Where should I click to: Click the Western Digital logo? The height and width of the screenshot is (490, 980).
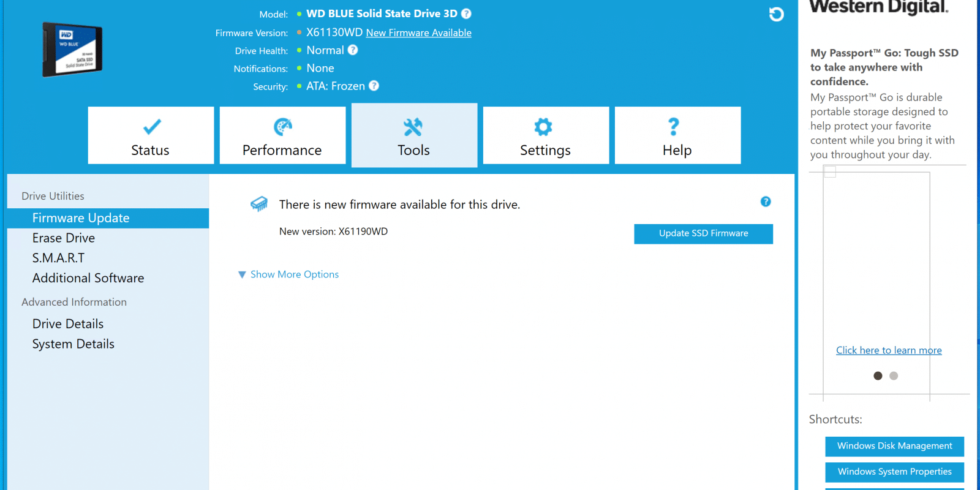pyautogui.click(x=879, y=7)
